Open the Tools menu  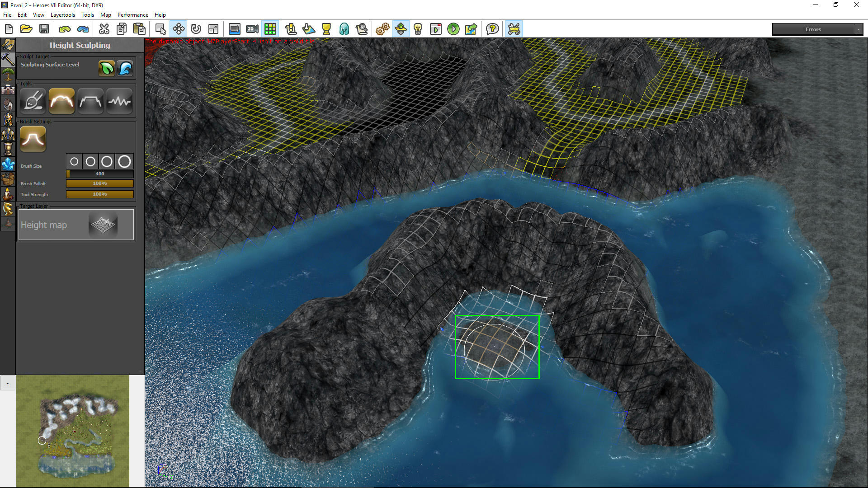click(x=88, y=15)
